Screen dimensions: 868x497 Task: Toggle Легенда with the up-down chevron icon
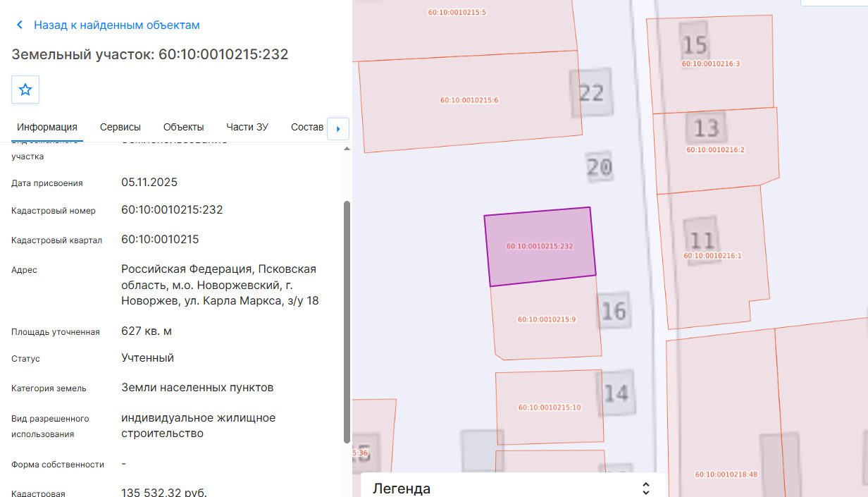click(x=645, y=488)
